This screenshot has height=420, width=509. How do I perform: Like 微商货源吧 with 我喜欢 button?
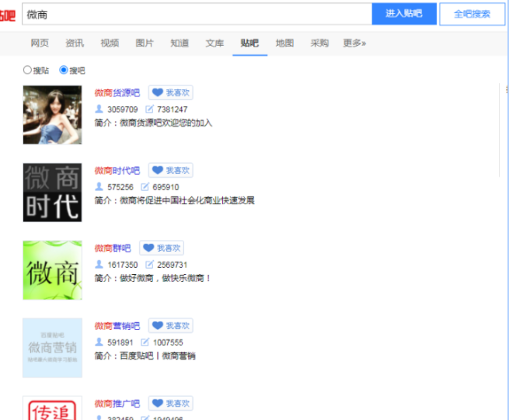click(171, 92)
